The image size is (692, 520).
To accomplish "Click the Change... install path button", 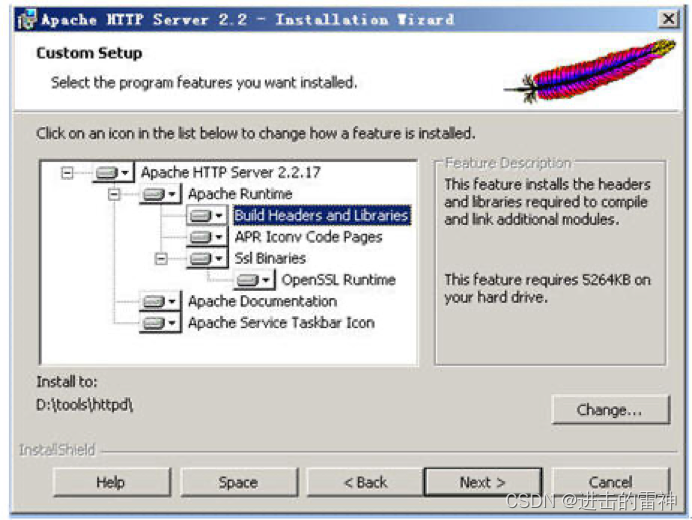I will [x=611, y=410].
